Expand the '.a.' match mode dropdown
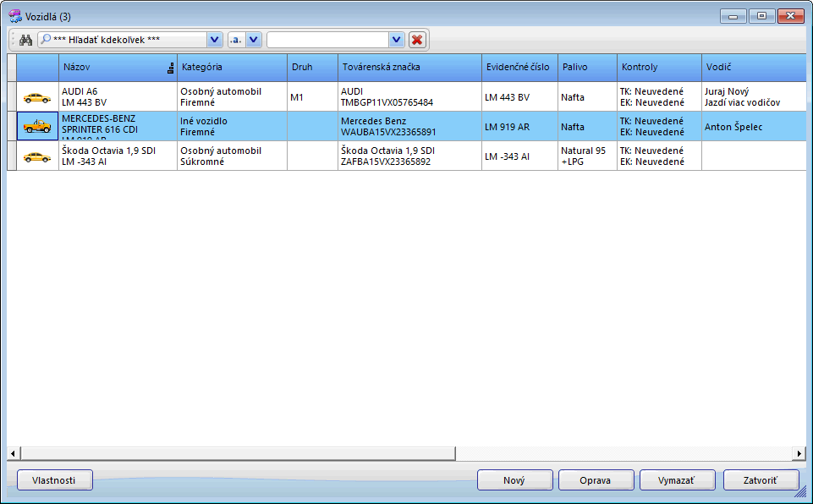This screenshot has width=813, height=504. [254, 40]
